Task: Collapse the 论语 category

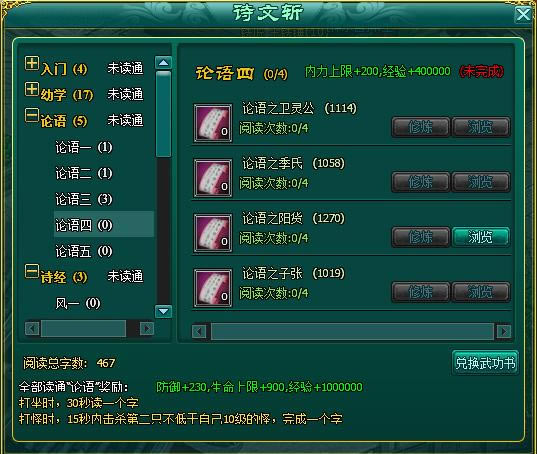Action: pos(32,115)
